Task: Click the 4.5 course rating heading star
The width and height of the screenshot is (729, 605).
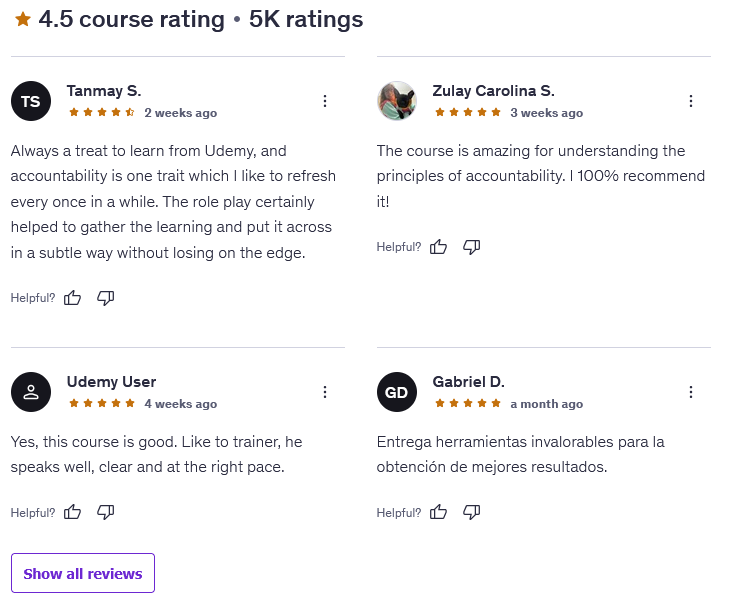Action: (x=23, y=19)
